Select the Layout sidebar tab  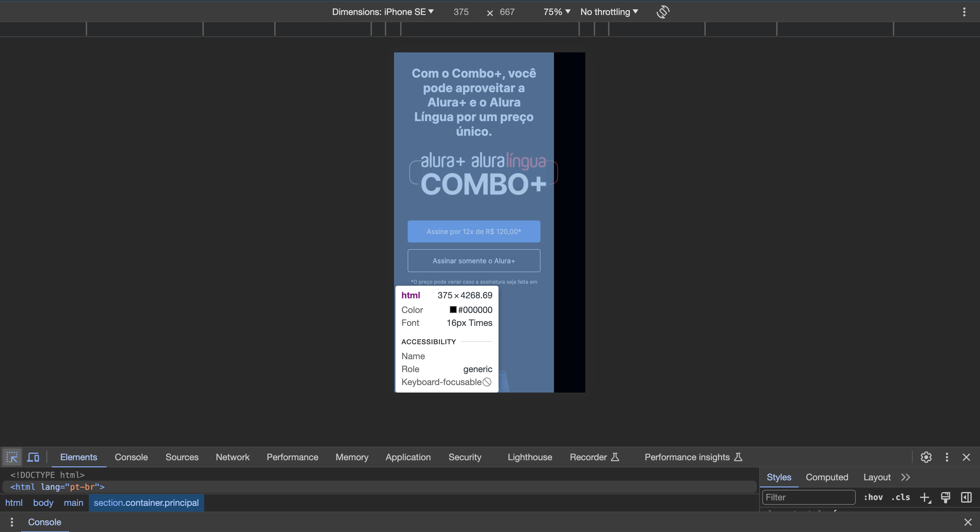[877, 477]
